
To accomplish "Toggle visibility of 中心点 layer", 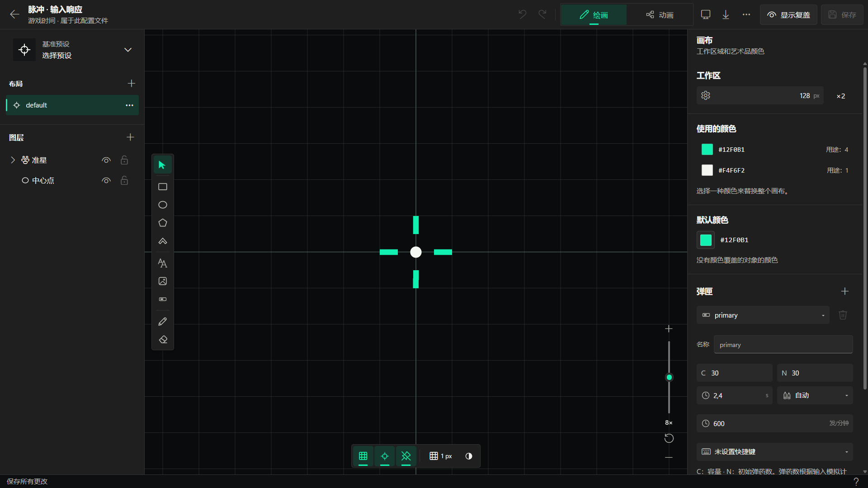I will point(106,180).
